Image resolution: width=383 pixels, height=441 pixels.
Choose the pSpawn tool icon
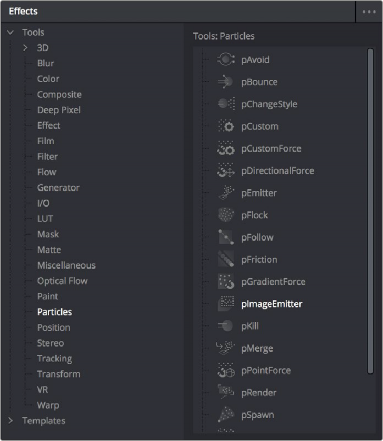click(x=226, y=415)
